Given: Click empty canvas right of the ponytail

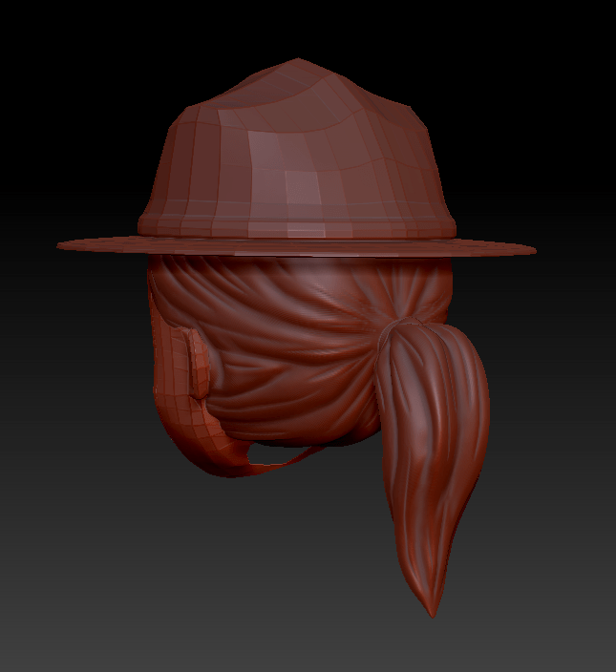Looking at the screenshot, I should [x=554, y=430].
